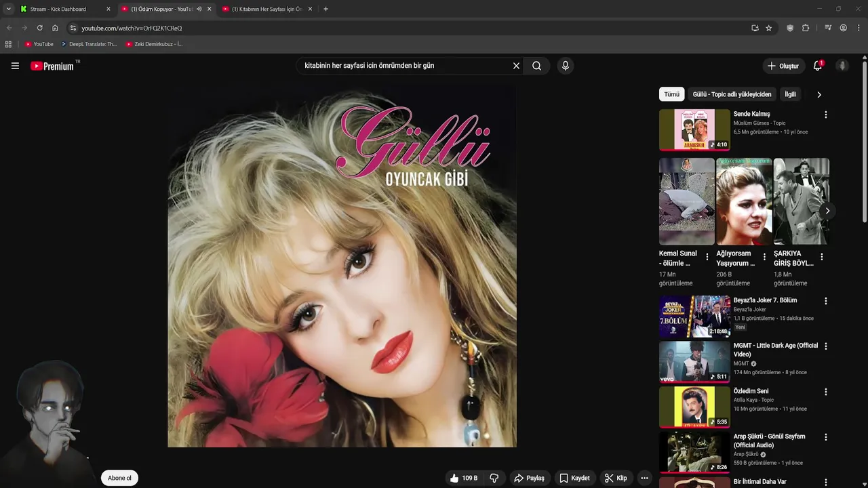Image resolution: width=868 pixels, height=488 pixels.
Task: Open the apps grid in bookmarks bar
Action: (x=8, y=44)
